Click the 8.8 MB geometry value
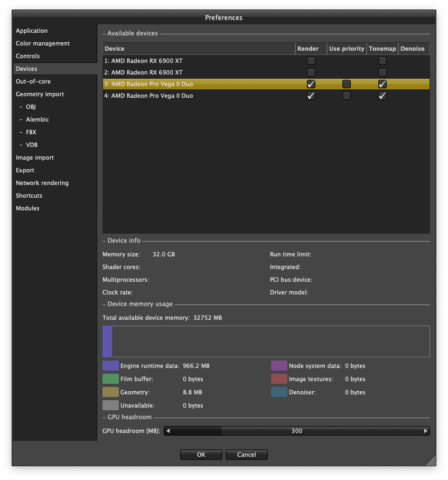The height and width of the screenshot is (480, 448). [x=192, y=392]
